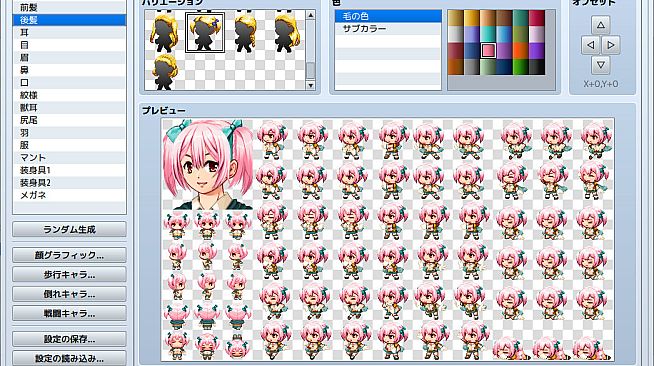654x366 pixels.
Task: Open 戦闘キャラ... export
Action: (69, 313)
